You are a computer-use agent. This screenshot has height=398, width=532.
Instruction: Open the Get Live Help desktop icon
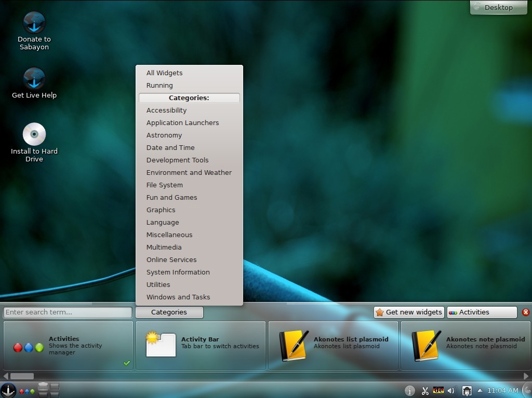(34, 83)
